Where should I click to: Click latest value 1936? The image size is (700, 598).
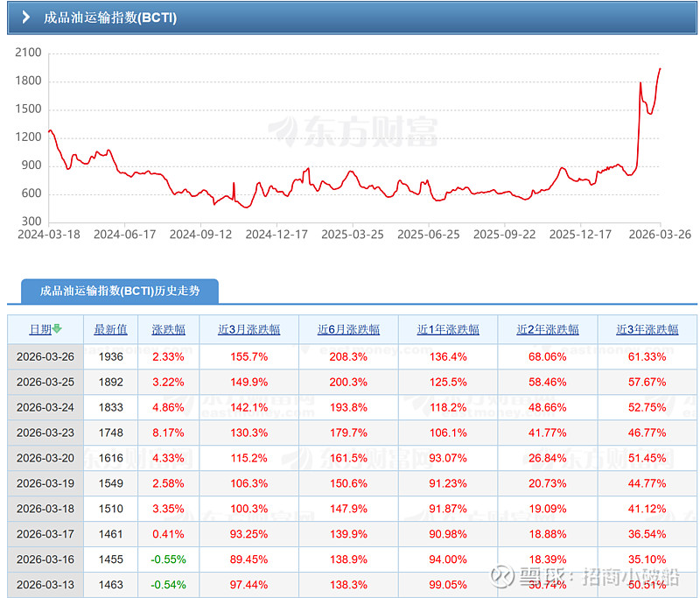[x=111, y=357]
